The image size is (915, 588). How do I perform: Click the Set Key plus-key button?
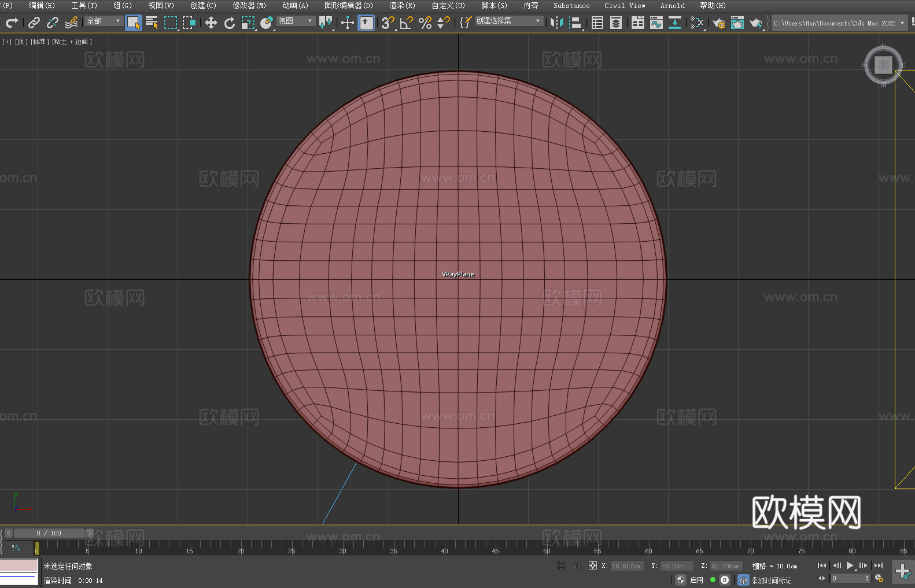point(902,571)
